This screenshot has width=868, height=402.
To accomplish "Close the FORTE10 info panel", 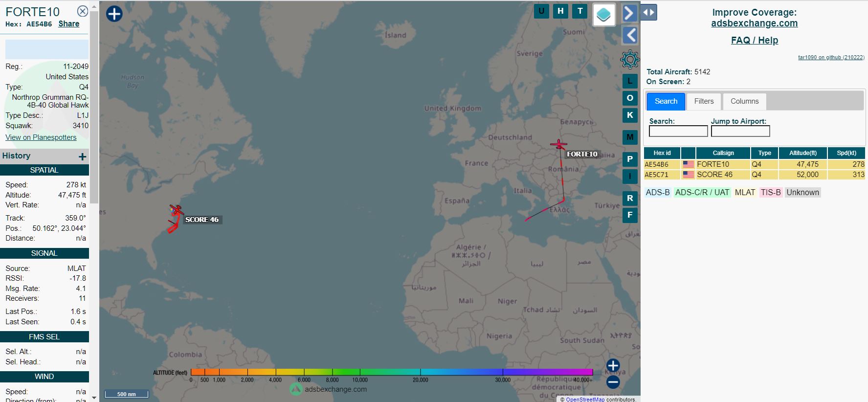I will (x=83, y=11).
